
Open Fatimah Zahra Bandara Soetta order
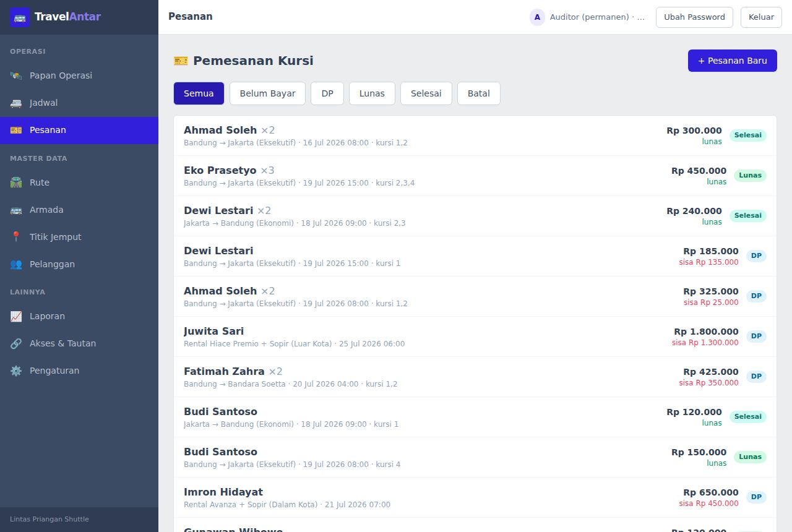point(475,377)
